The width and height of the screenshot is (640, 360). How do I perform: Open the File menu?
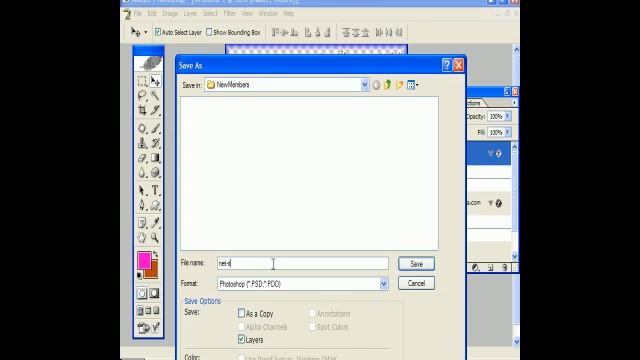pos(138,13)
